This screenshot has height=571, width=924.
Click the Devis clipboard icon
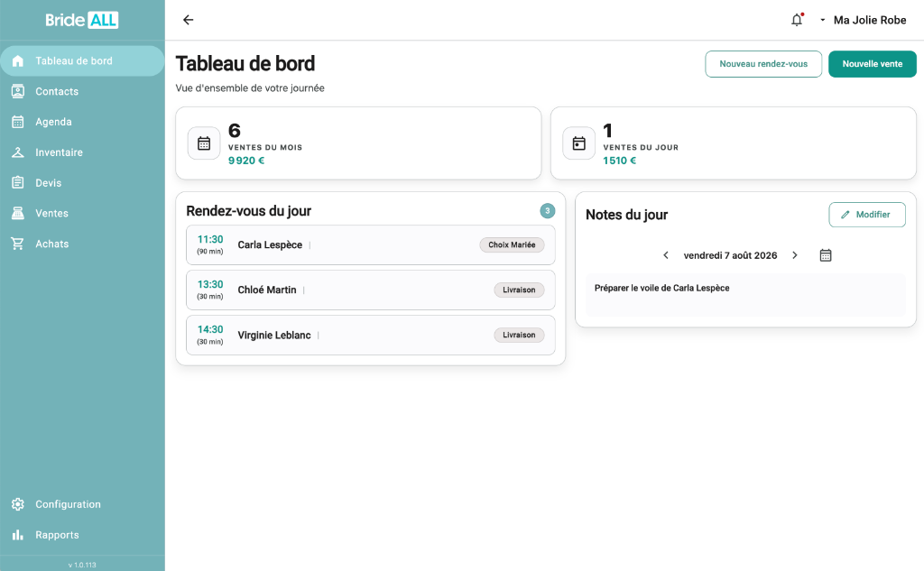click(x=18, y=183)
